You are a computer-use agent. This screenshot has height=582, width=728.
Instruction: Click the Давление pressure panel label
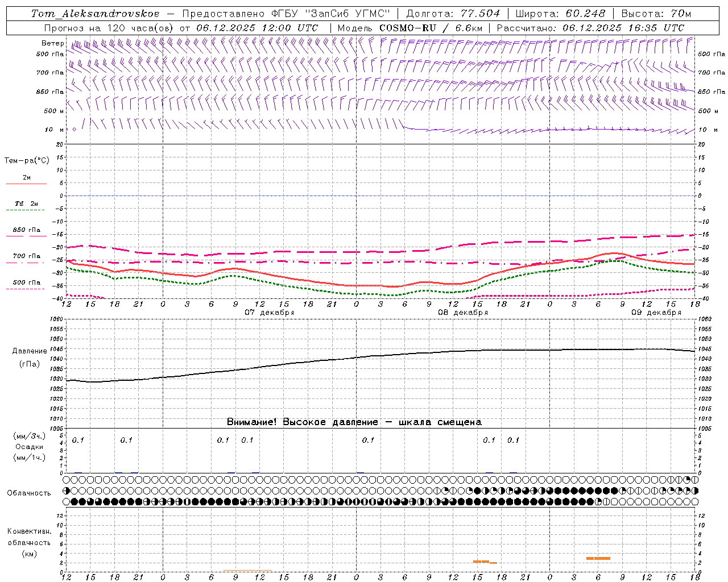pyautogui.click(x=30, y=351)
